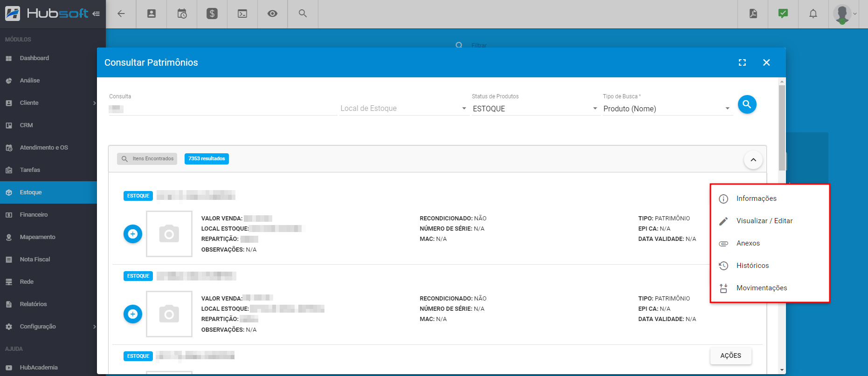Click the third item's ESTOQUE status tag
This screenshot has height=376, width=868.
click(x=138, y=356)
